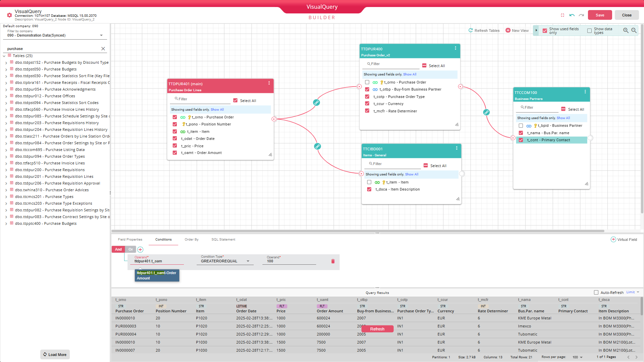The width and height of the screenshot is (644, 362).
Task: Click the zoom out magnifier icon
Action: pos(634,31)
